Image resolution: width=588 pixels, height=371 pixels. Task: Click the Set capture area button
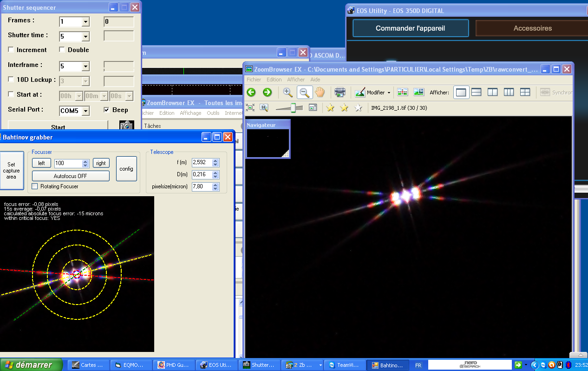click(11, 171)
